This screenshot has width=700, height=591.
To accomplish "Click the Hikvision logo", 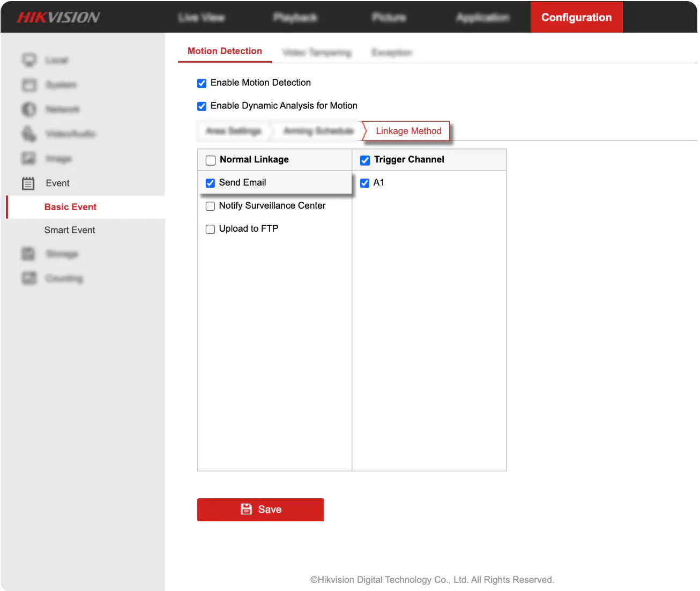I will click(58, 17).
